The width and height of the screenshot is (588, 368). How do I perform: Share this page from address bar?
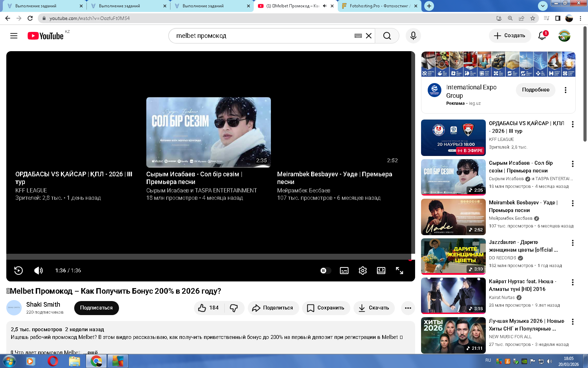[521, 18]
